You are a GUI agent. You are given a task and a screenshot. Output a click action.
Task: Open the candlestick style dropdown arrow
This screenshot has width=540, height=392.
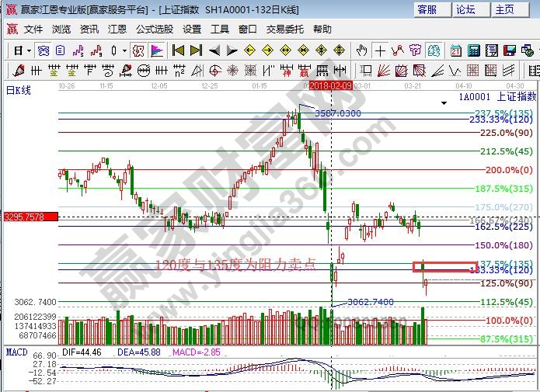(124, 50)
